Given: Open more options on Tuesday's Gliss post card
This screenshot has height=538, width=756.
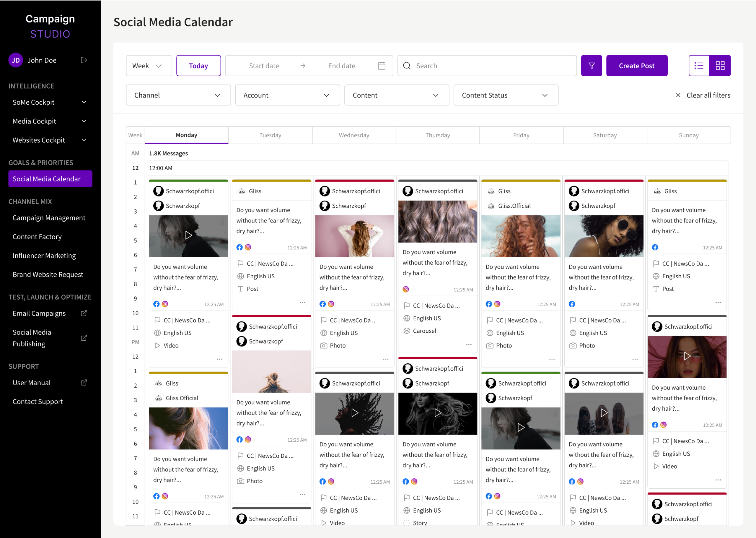Looking at the screenshot, I should tap(302, 302).
